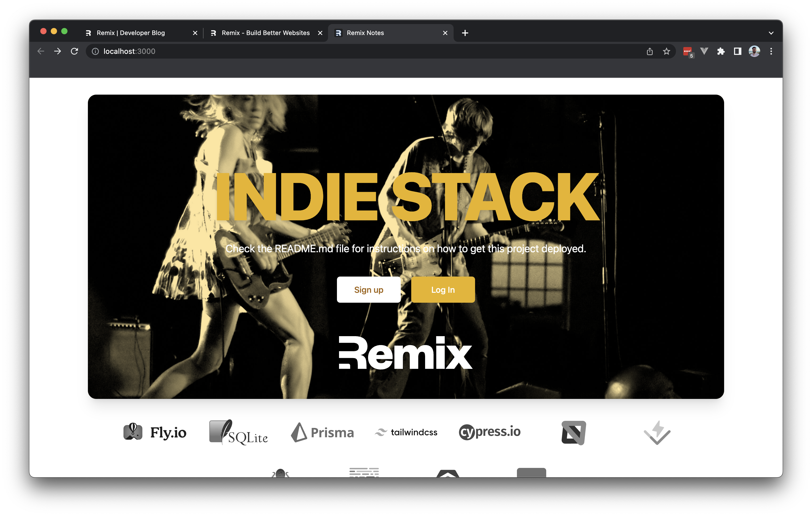The height and width of the screenshot is (516, 812).
Task: Click the MSW logo icon
Action: point(574,432)
